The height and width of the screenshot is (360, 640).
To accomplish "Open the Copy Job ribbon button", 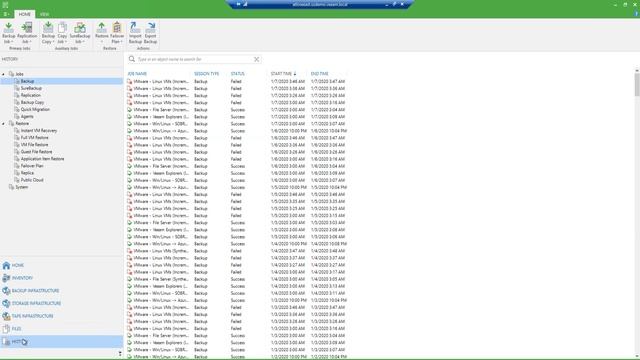I will click(x=62, y=33).
